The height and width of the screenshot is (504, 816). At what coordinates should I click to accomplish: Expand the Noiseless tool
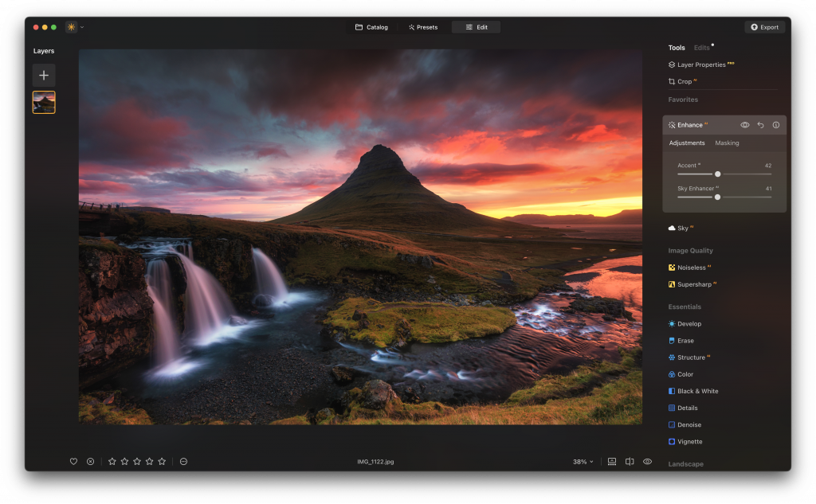(690, 268)
